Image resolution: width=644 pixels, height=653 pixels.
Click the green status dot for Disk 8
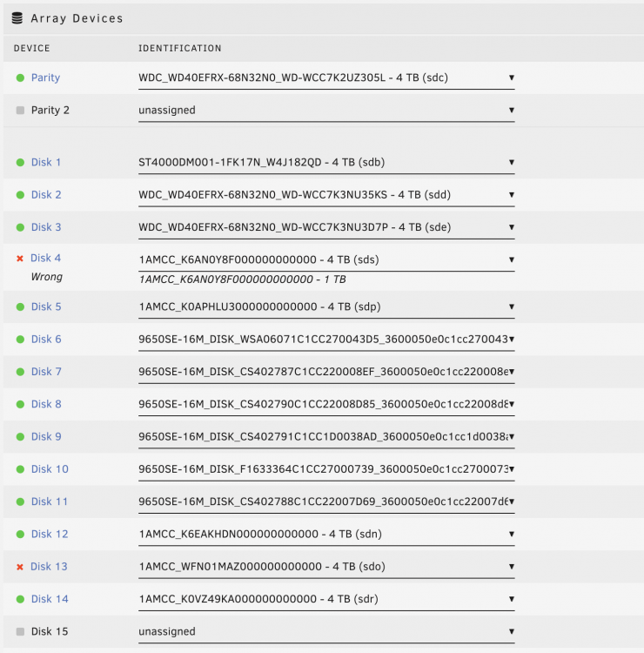pyautogui.click(x=20, y=404)
